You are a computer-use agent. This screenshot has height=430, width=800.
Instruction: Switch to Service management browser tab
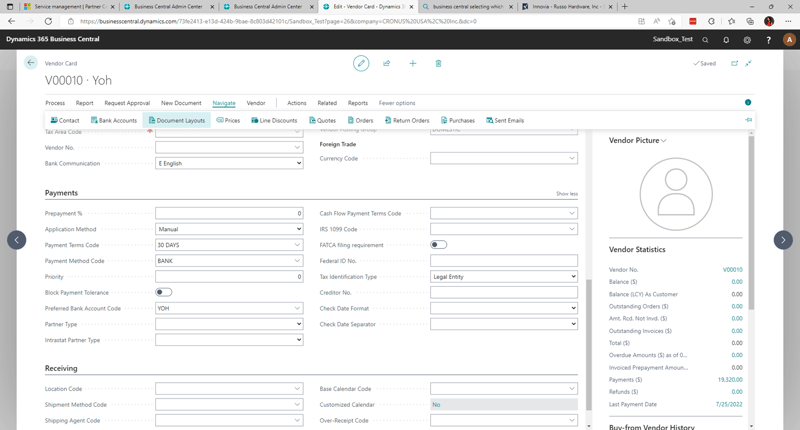(70, 7)
